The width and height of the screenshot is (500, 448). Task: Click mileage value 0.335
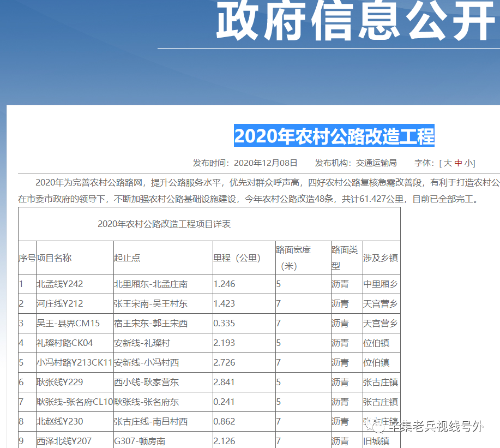click(x=224, y=323)
